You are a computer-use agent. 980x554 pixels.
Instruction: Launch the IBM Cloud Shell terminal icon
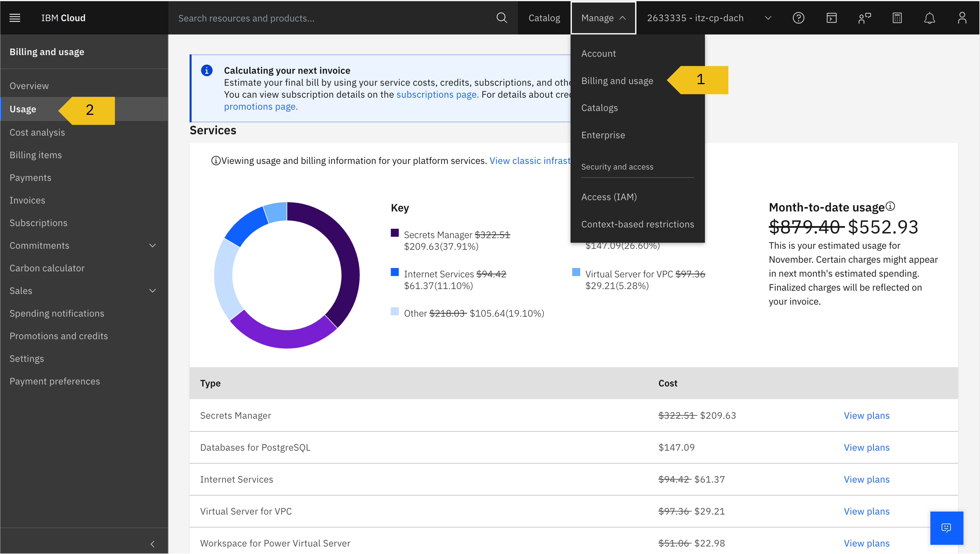pyautogui.click(x=832, y=18)
